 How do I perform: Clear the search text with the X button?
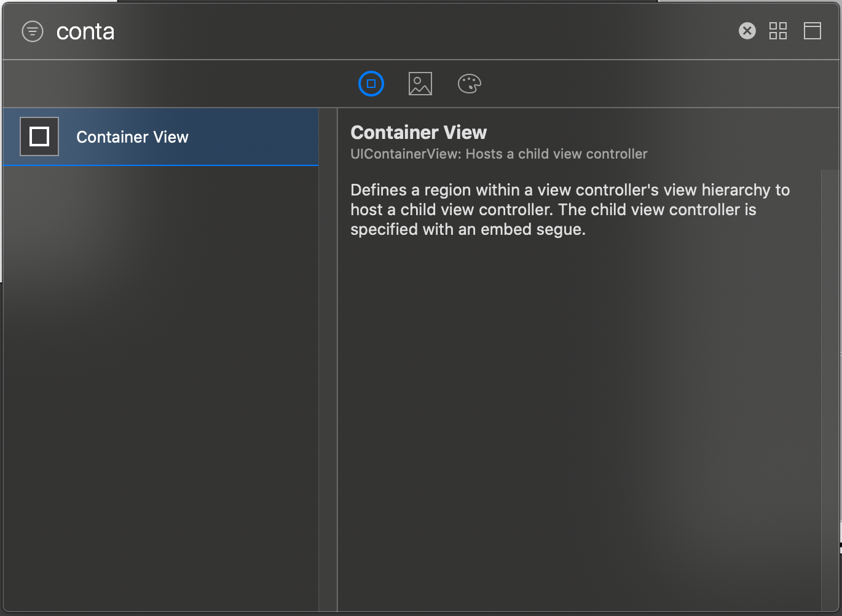[747, 31]
